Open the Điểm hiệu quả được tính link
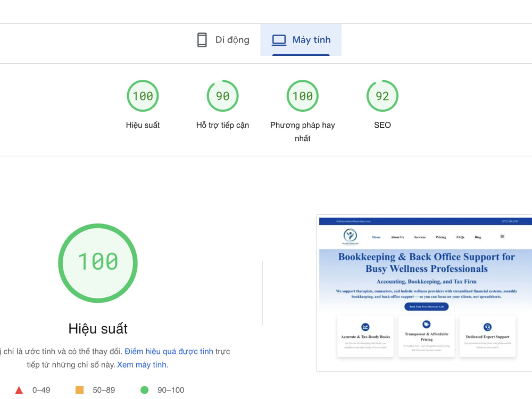The width and height of the screenshot is (532, 399). point(169,352)
